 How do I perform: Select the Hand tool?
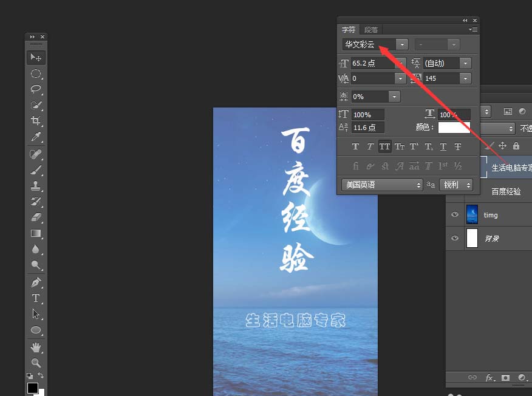pyautogui.click(x=36, y=347)
